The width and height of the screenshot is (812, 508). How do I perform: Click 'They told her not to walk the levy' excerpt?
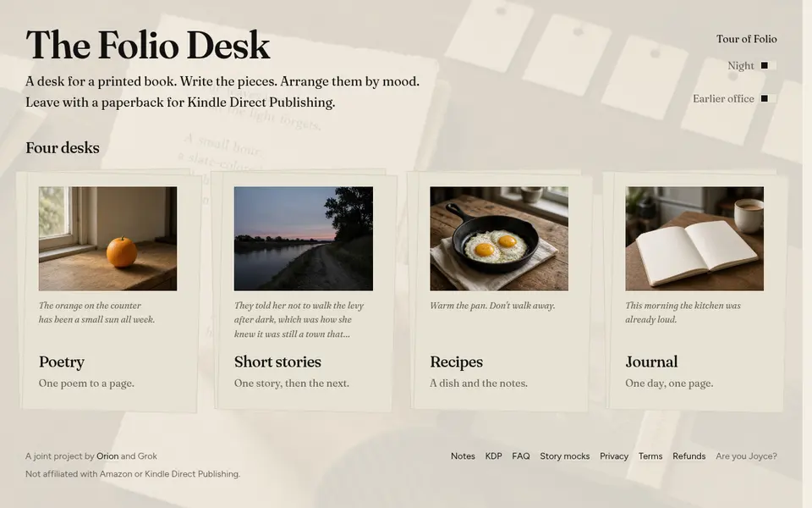(x=299, y=320)
